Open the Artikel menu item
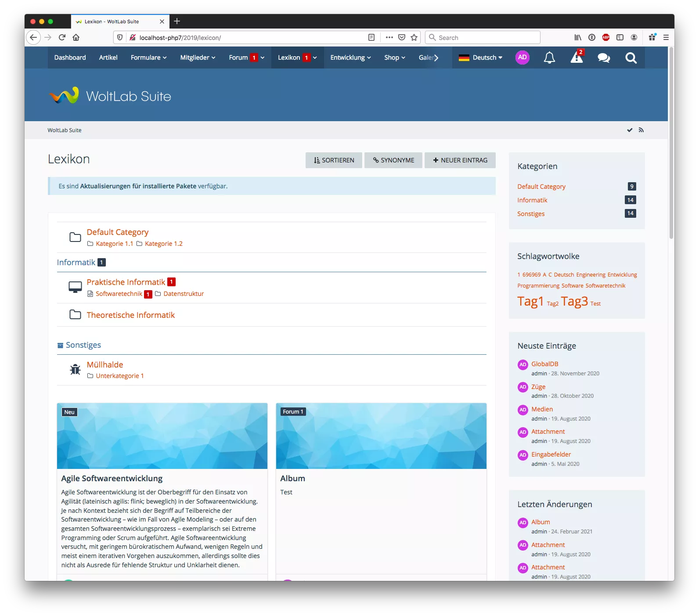Screen dimensions: 699x616 108,58
